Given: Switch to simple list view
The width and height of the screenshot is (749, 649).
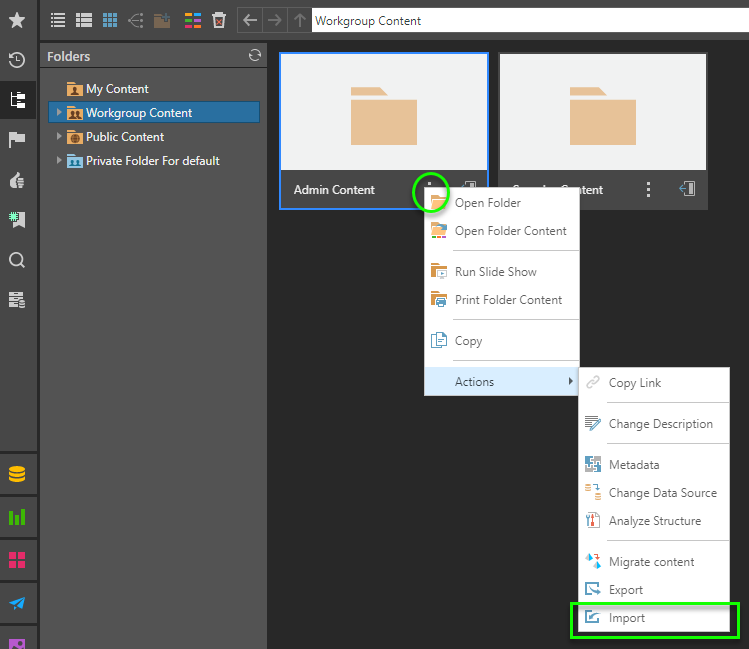Looking at the screenshot, I should coord(58,20).
